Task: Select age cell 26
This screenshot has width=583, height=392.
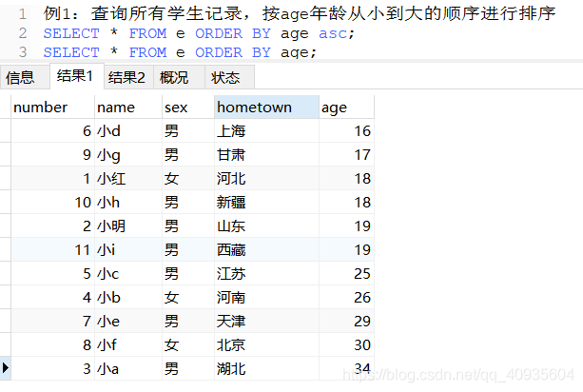Action: (x=346, y=298)
